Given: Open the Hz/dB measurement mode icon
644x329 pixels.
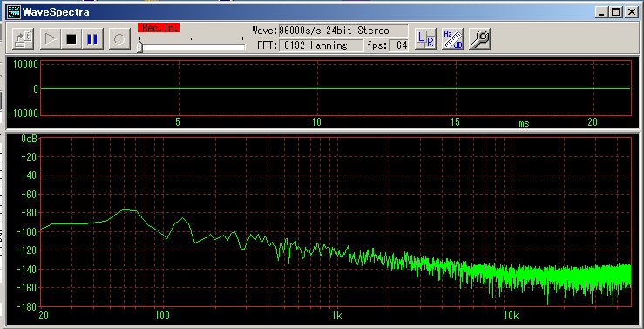Looking at the screenshot, I should tap(452, 39).
